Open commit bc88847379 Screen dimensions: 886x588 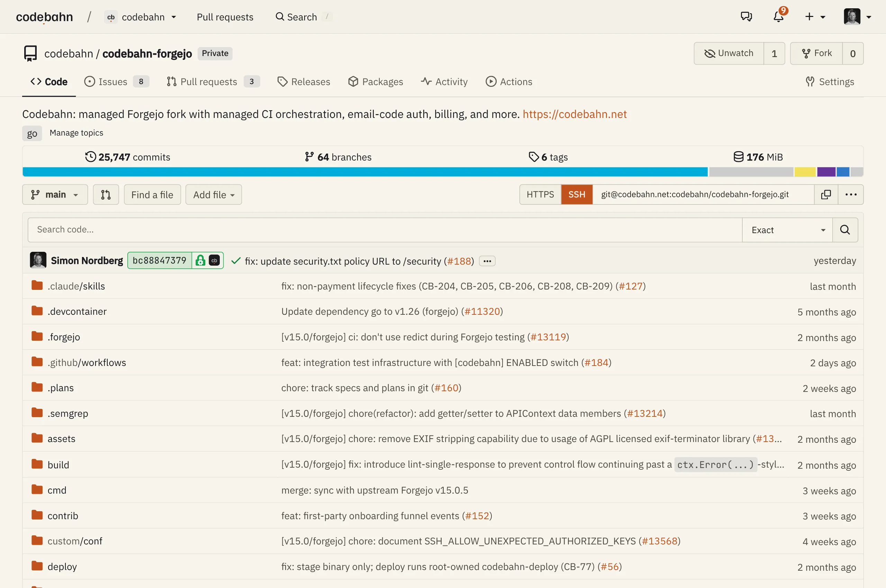tap(160, 260)
